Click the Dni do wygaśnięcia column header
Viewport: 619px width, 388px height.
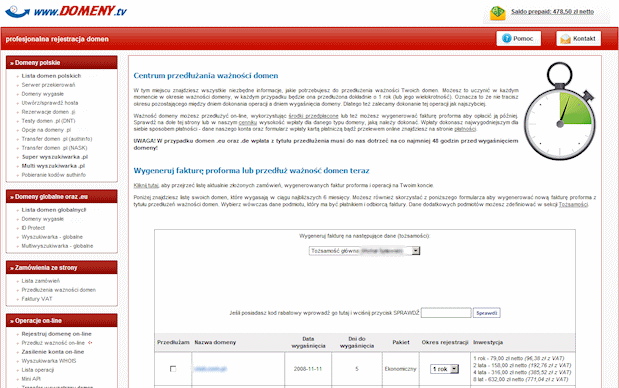click(357, 342)
